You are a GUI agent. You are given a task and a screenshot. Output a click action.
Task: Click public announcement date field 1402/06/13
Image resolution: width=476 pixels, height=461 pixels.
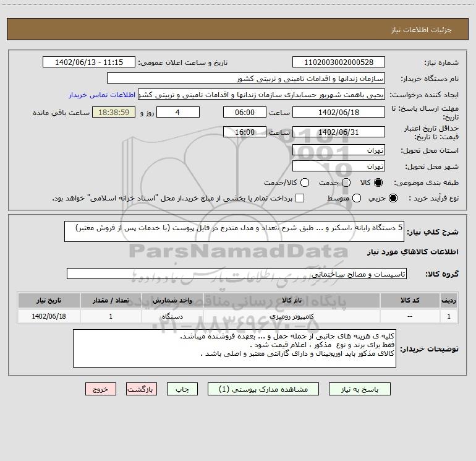point(89,62)
